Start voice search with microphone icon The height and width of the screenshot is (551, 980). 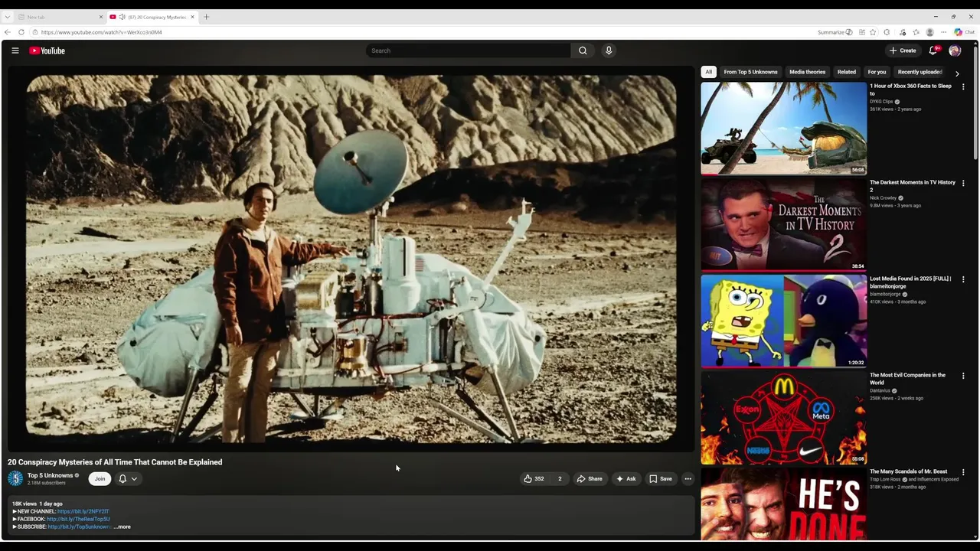pos(609,51)
